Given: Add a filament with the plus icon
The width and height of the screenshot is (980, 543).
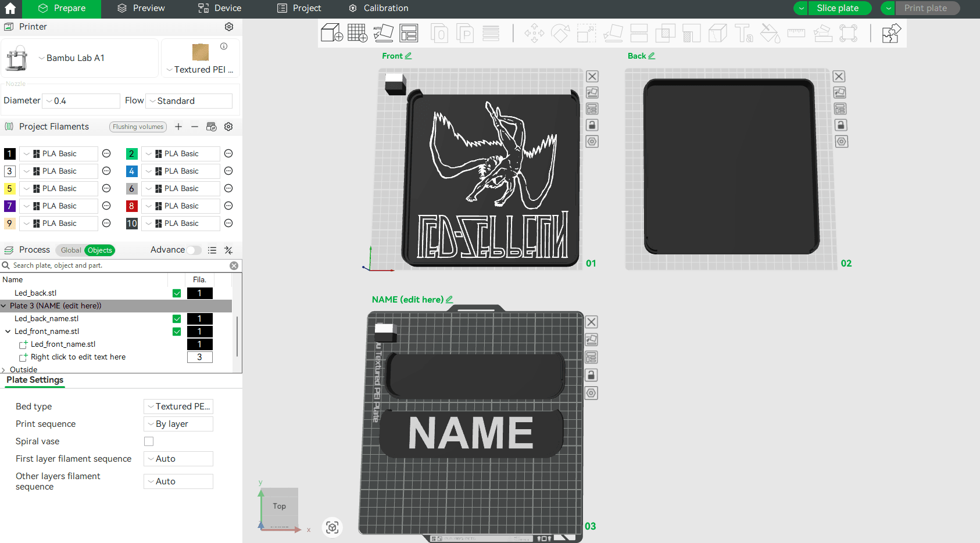Looking at the screenshot, I should (178, 127).
